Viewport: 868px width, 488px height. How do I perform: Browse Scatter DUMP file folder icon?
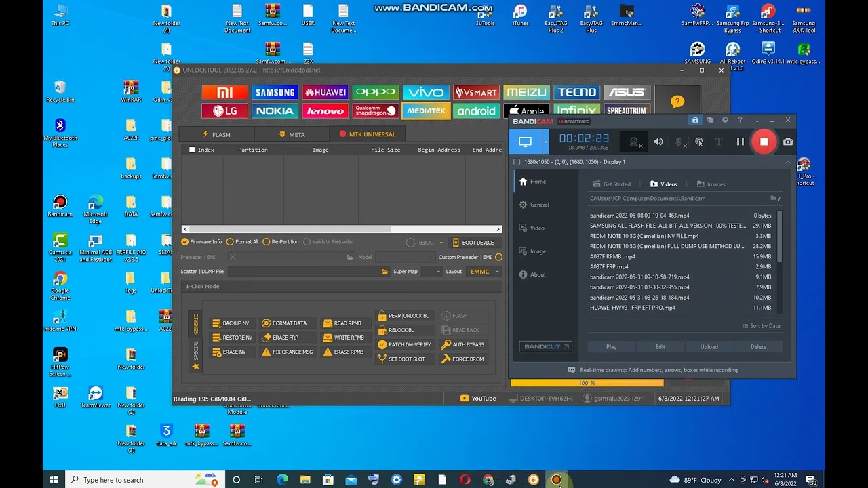click(385, 272)
